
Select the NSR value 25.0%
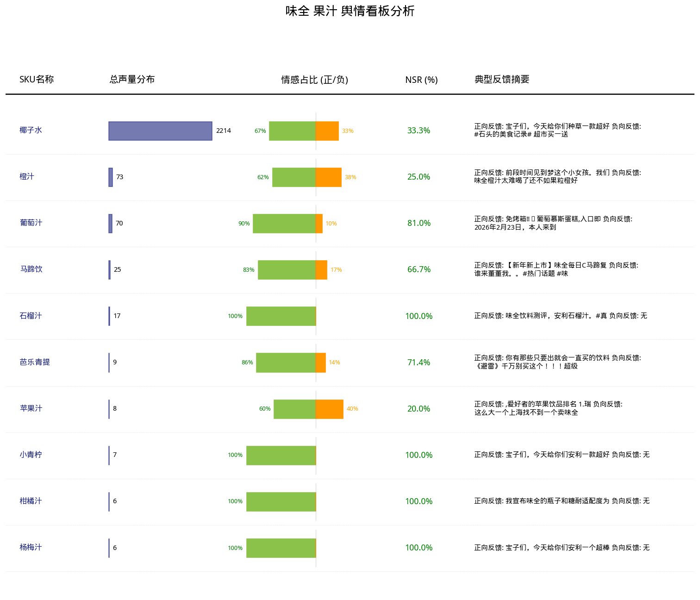419,177
